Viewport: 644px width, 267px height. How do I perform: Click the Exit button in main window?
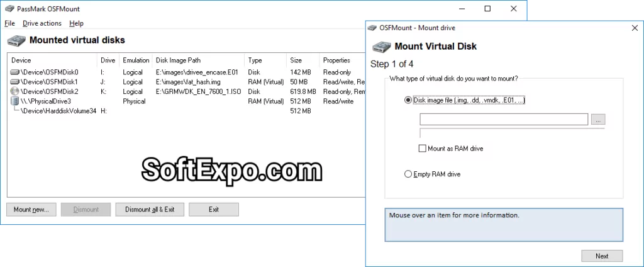pos(214,210)
